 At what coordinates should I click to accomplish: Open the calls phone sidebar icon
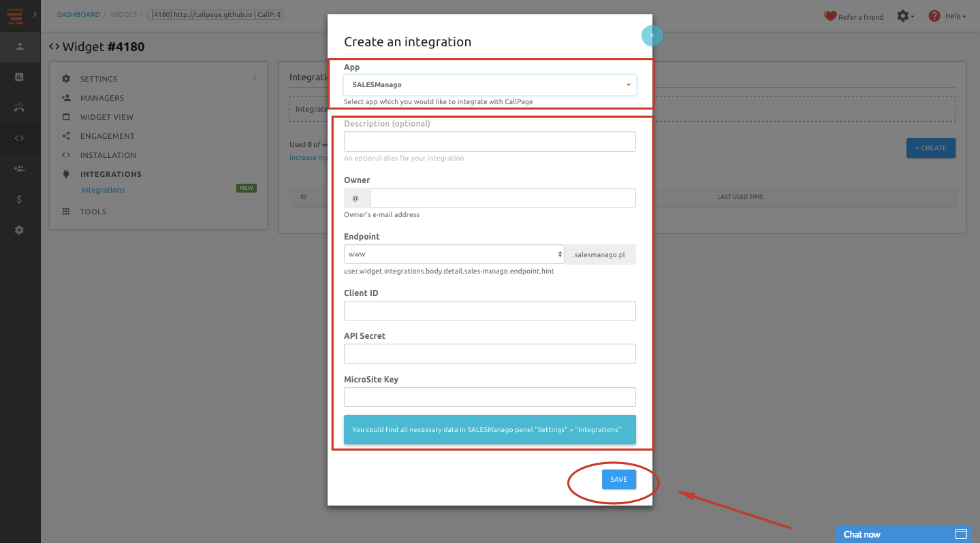[x=20, y=108]
